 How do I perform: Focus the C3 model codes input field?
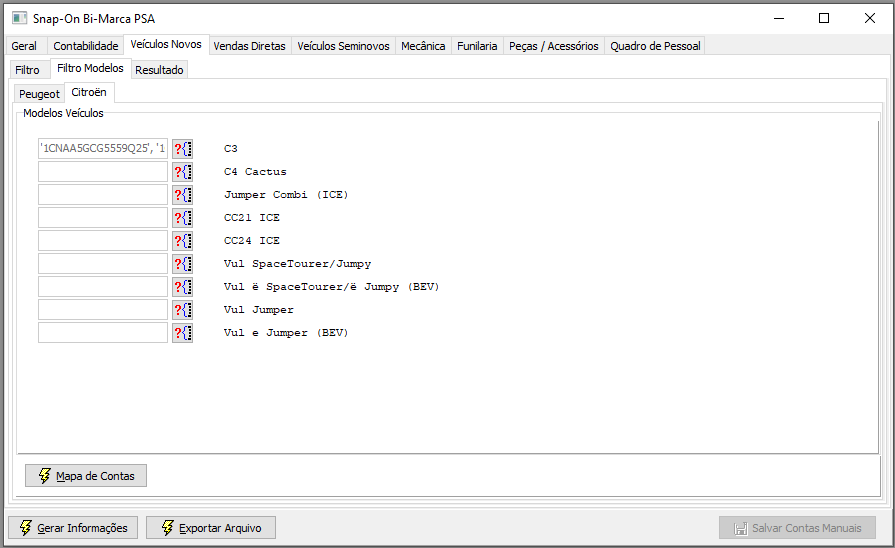coord(103,149)
